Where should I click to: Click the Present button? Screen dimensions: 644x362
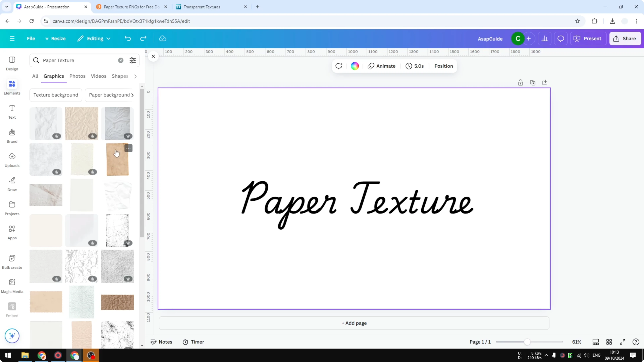click(x=589, y=38)
